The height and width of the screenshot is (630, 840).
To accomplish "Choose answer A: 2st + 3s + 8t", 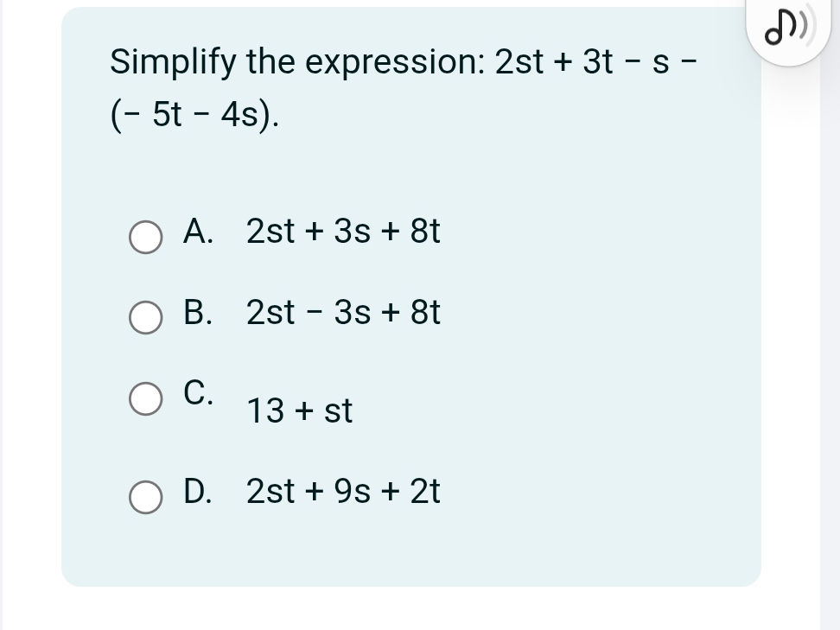I will [x=343, y=232].
